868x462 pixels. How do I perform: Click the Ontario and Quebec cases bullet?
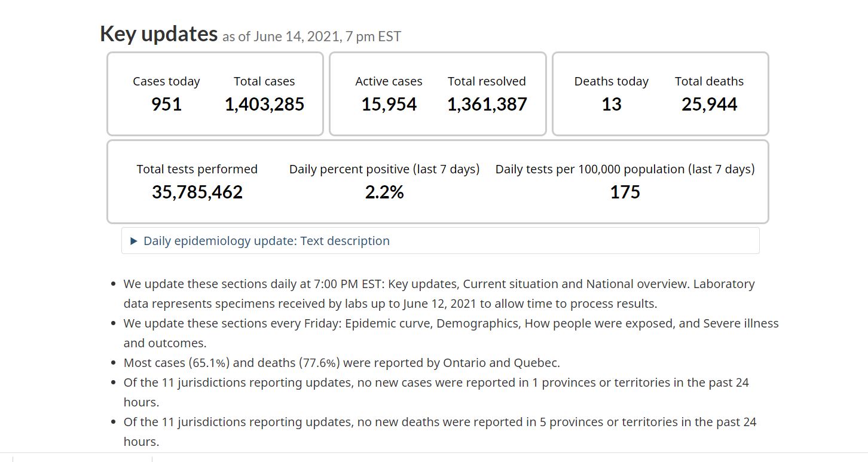341,363
